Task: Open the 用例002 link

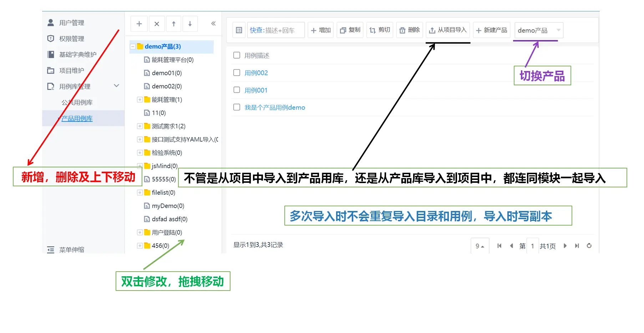Action: 256,73
